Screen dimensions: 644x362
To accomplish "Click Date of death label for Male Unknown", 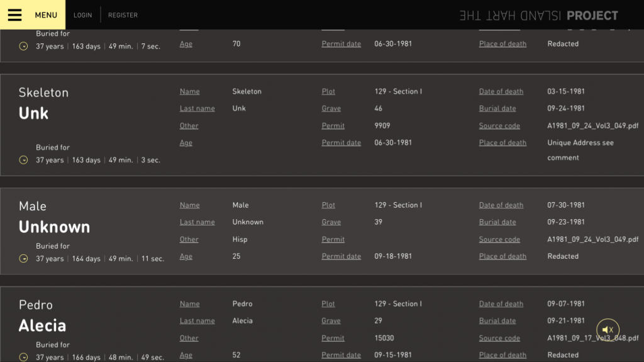I will 501,205.
